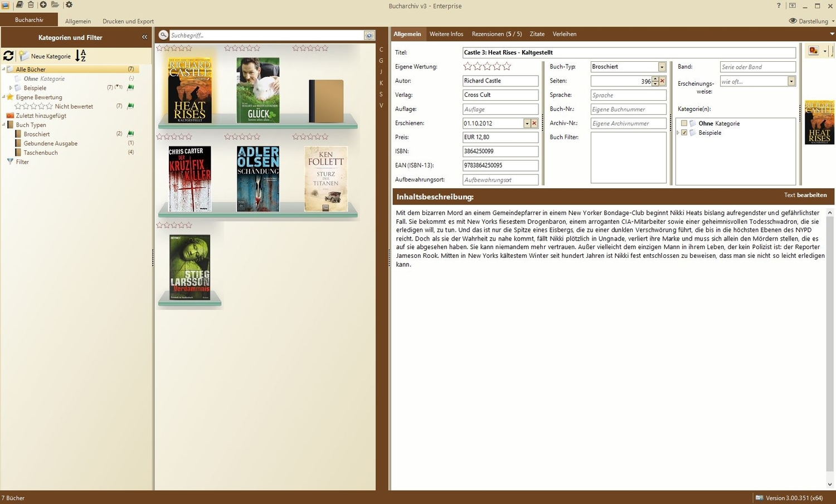Open the Weitere Infos tab
Screen dimensions: 836x504
(x=446, y=34)
